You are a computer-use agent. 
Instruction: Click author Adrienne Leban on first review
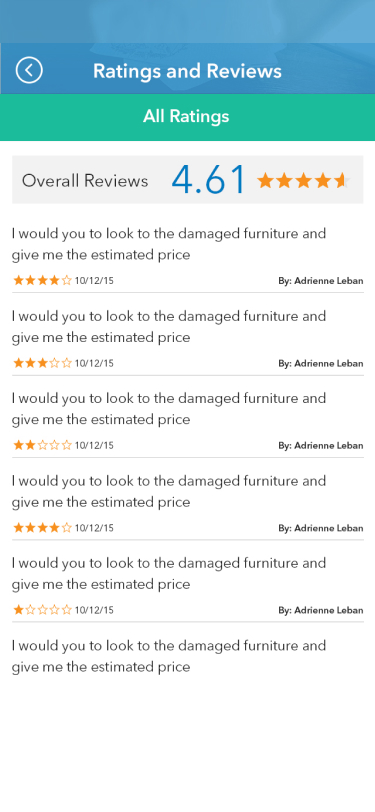(321, 281)
